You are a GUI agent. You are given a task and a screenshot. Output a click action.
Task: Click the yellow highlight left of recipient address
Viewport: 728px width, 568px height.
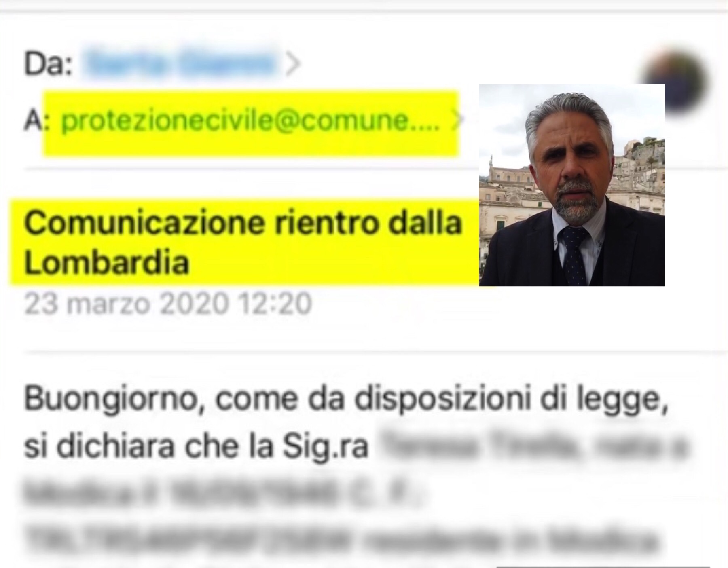(x=53, y=123)
